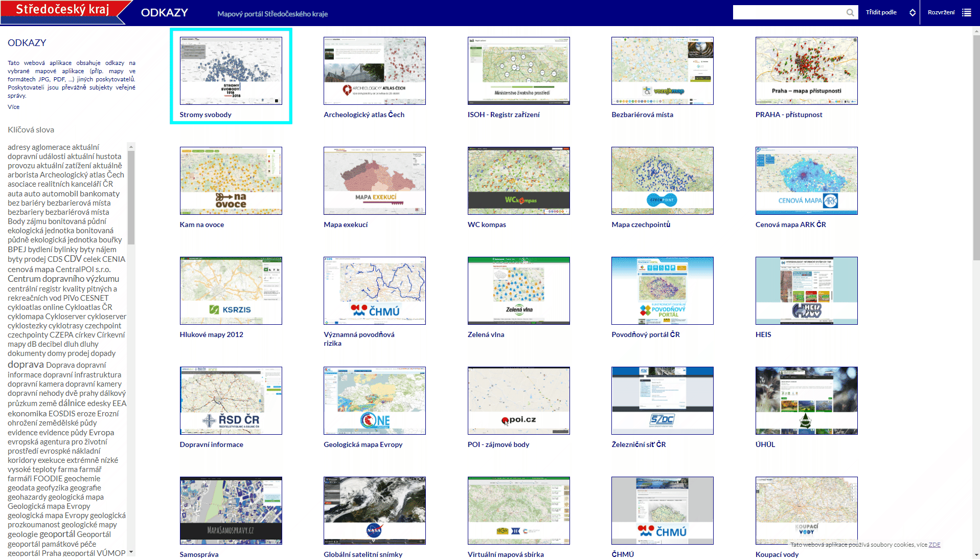The image size is (980, 559).
Task: Toggle the Rozvržení layout list icon
Action: (966, 12)
